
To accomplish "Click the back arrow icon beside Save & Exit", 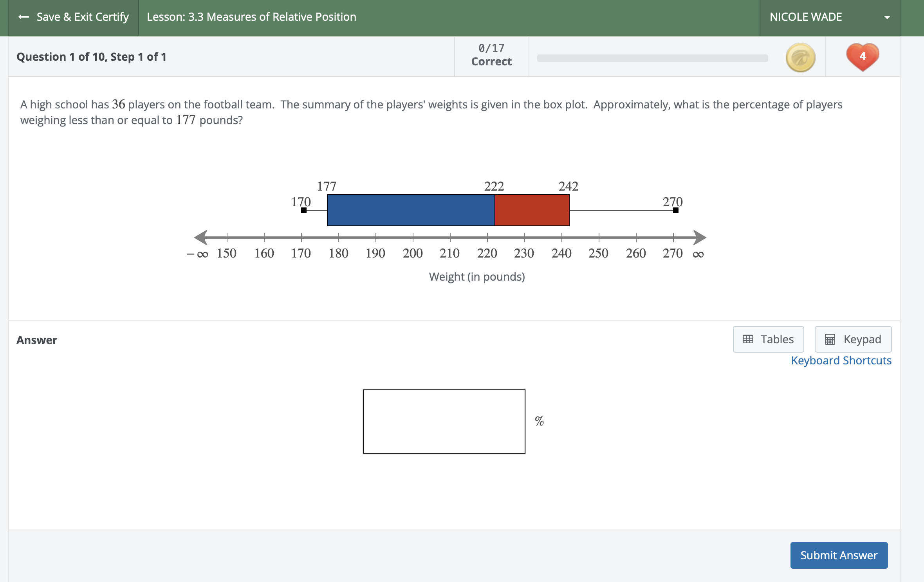I will (x=24, y=17).
